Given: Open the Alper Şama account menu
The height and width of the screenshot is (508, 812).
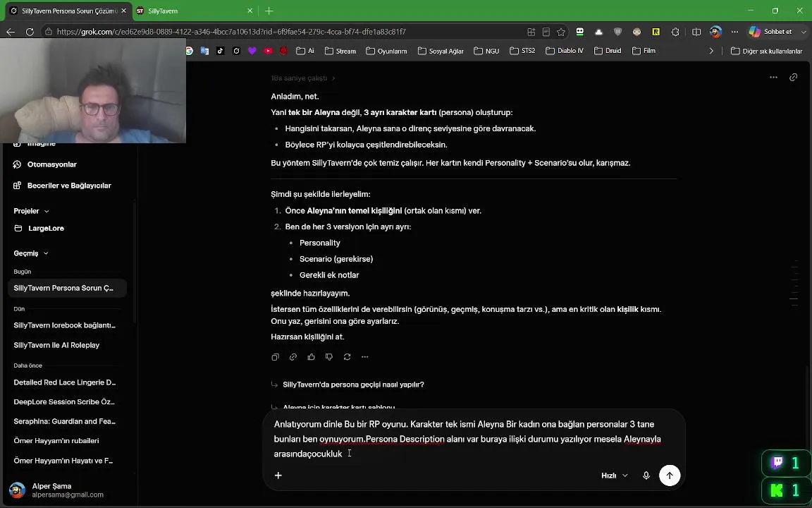Looking at the screenshot, I should [x=68, y=490].
